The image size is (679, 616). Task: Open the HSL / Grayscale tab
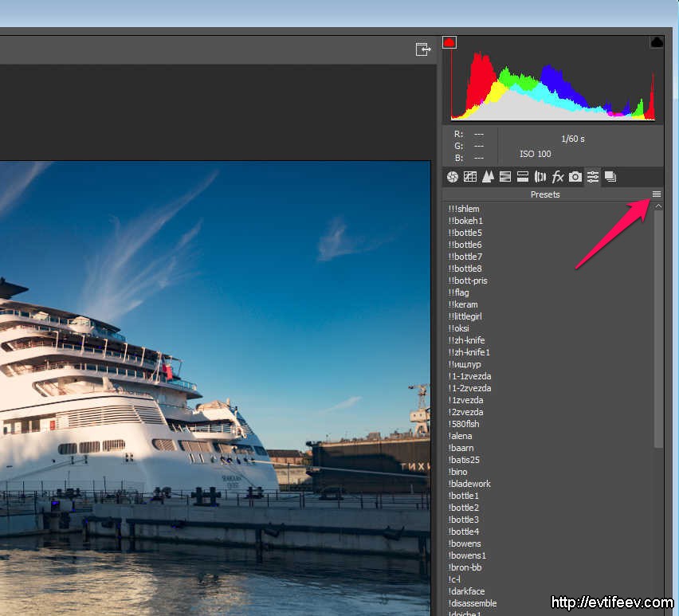pyautogui.click(x=505, y=177)
